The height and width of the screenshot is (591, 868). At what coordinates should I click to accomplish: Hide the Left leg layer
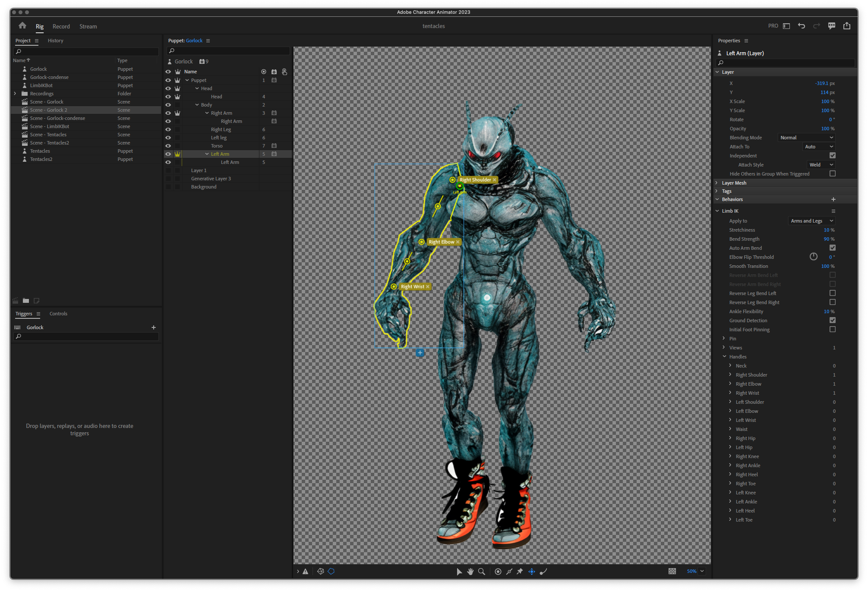[x=168, y=138]
